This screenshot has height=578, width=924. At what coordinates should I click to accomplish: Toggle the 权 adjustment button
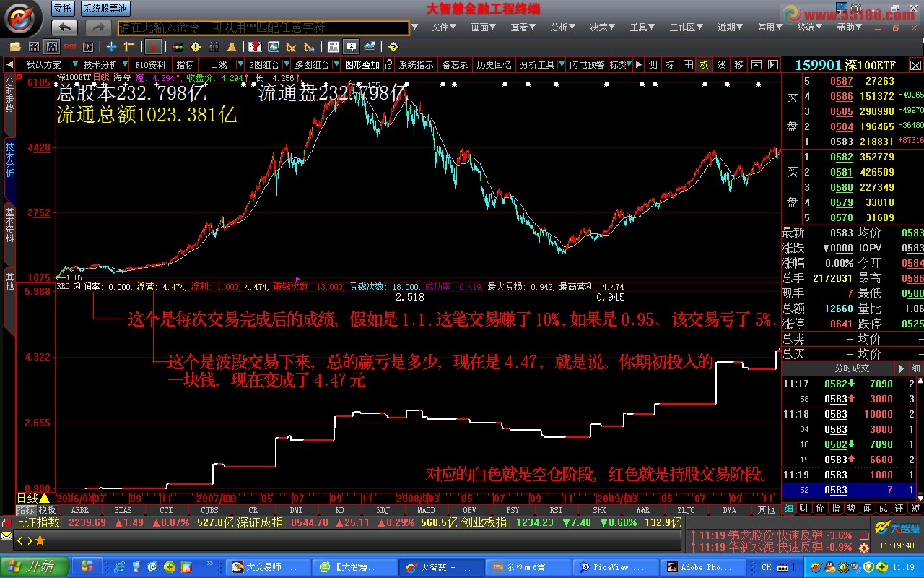(x=704, y=65)
